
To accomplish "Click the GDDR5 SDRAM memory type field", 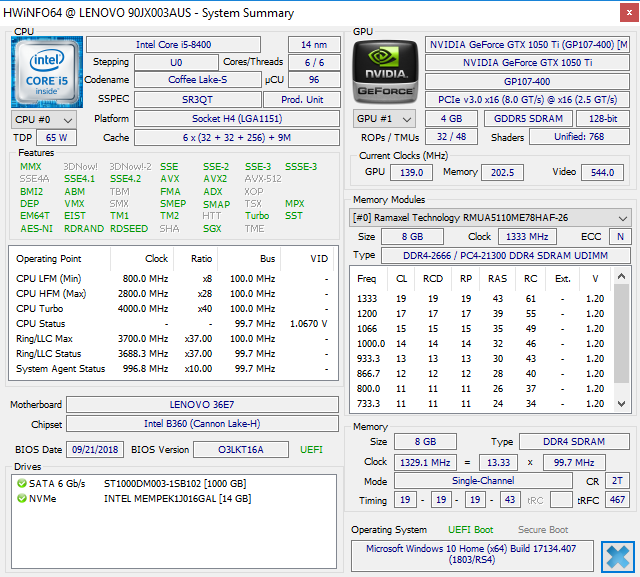I will [x=528, y=119].
